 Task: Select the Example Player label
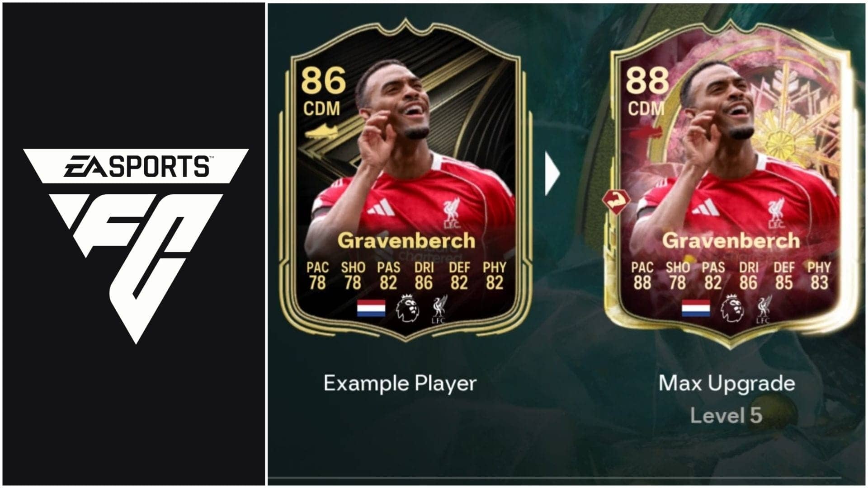click(x=400, y=384)
